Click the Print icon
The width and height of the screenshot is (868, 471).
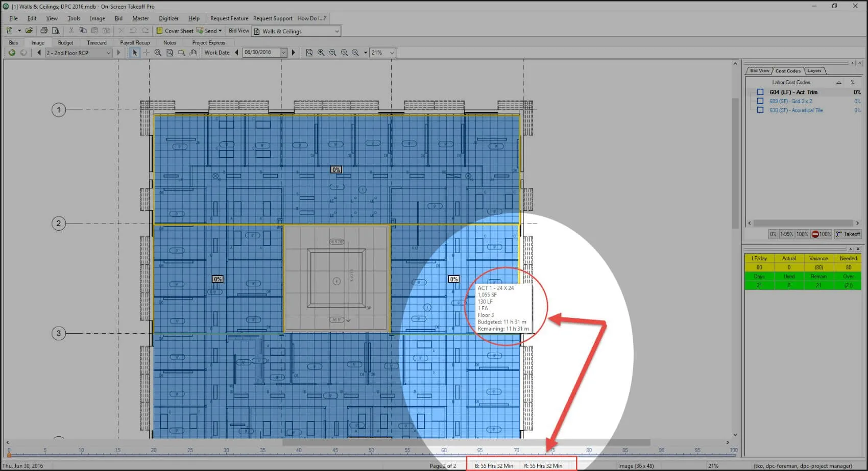pos(44,31)
